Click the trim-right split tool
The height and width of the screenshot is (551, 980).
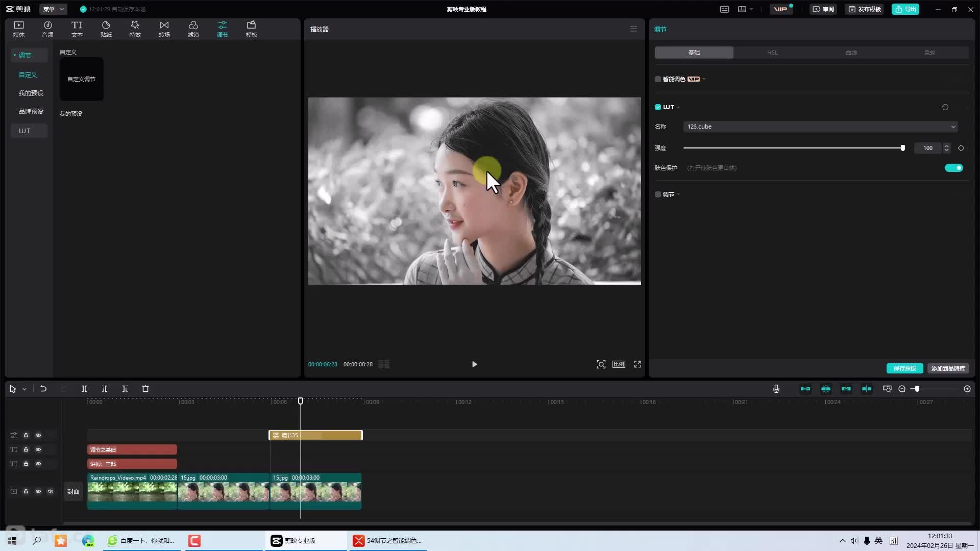pos(125,389)
